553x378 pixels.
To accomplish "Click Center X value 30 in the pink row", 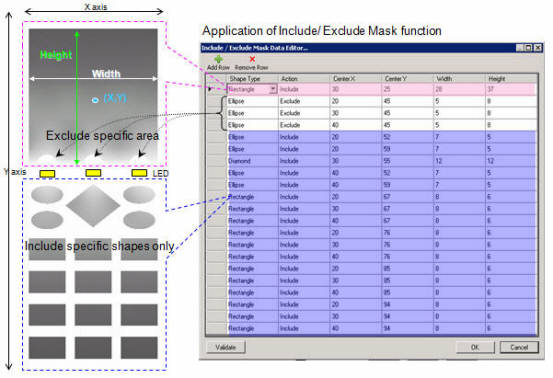I will coord(356,89).
